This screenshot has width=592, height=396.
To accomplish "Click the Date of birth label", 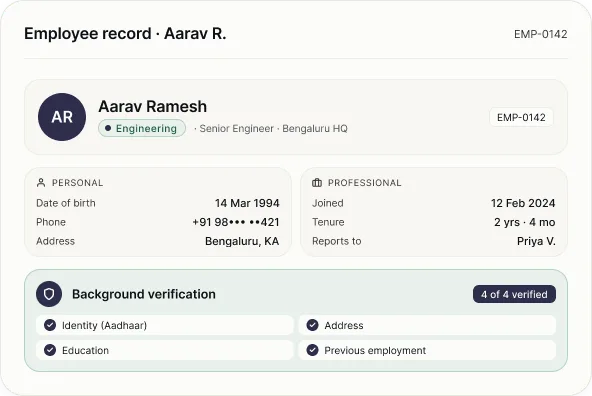I will point(66,203).
